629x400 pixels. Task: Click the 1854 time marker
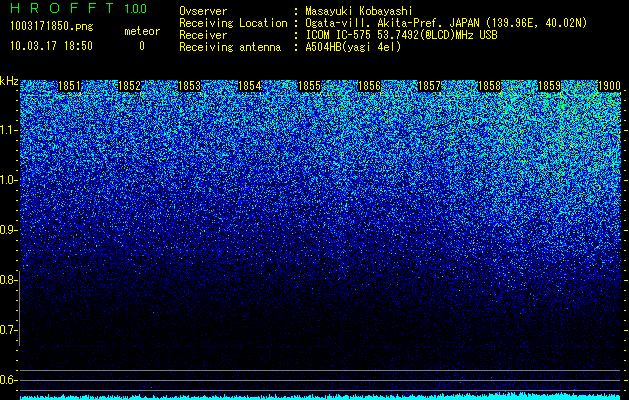(250, 86)
